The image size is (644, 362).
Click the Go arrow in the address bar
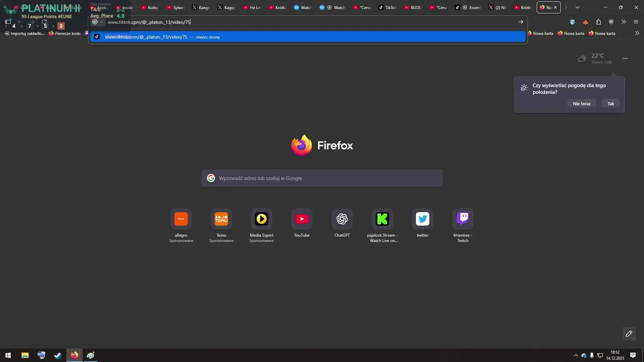point(521,22)
